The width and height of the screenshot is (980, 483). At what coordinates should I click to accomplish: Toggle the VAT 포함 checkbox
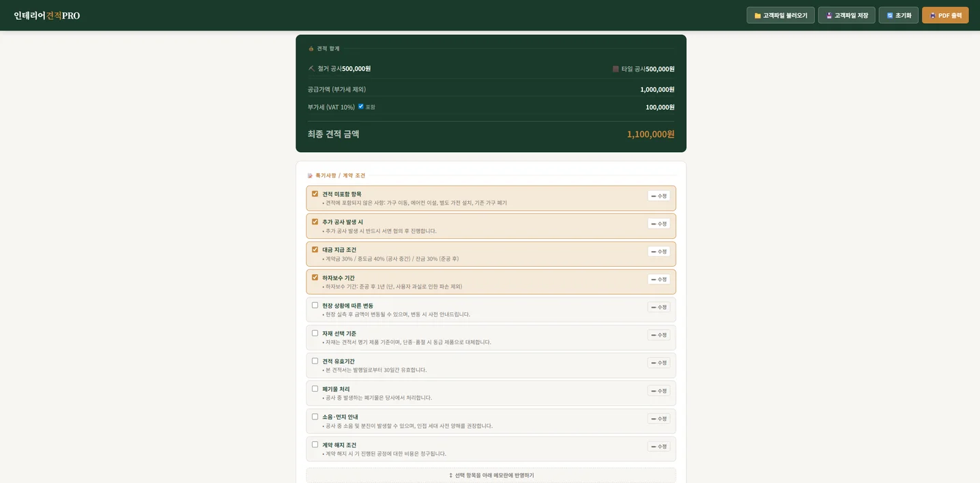coord(361,106)
